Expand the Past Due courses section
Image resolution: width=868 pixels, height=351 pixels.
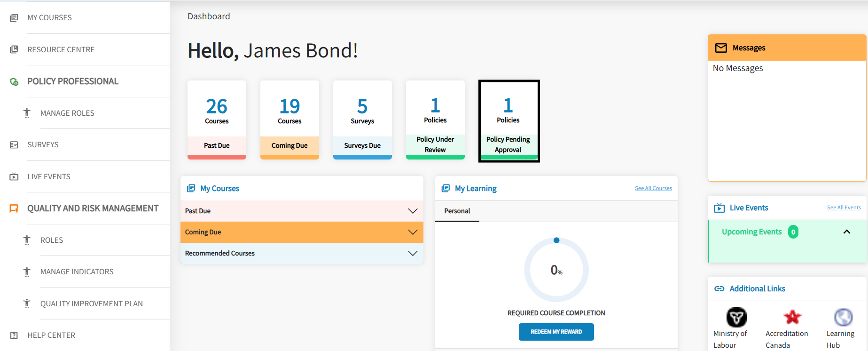tap(302, 211)
